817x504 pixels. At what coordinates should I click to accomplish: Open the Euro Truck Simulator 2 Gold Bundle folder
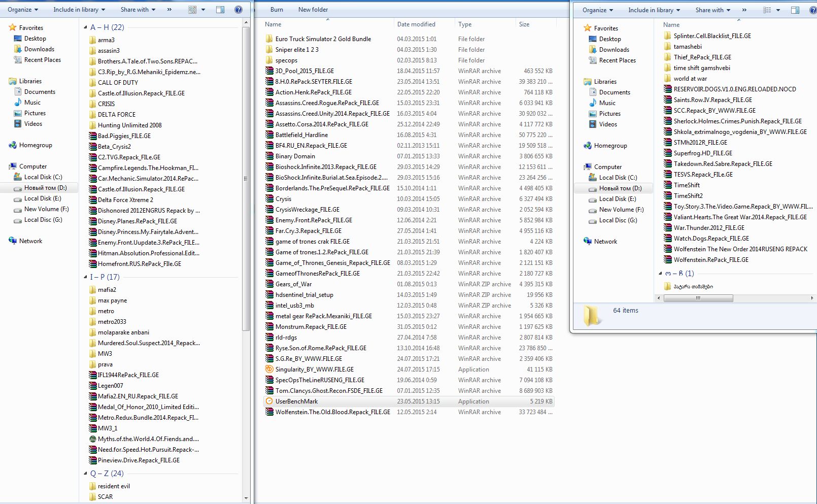click(323, 39)
